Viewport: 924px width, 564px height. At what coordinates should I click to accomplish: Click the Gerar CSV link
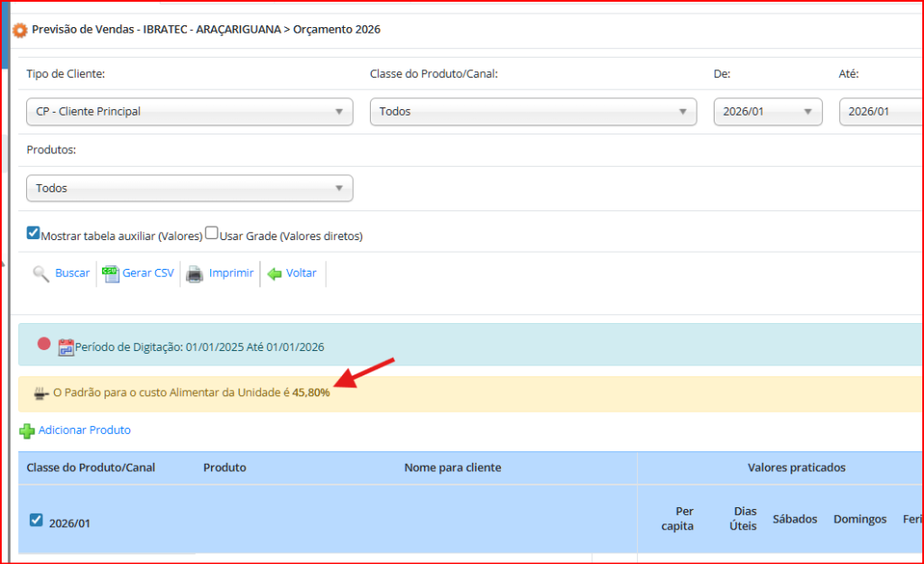coord(148,273)
